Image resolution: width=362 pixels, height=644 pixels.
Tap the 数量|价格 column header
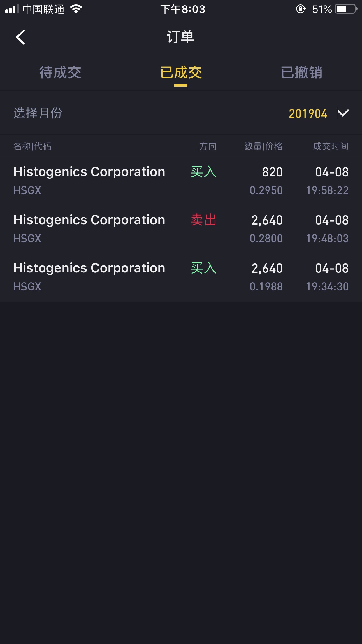263,146
